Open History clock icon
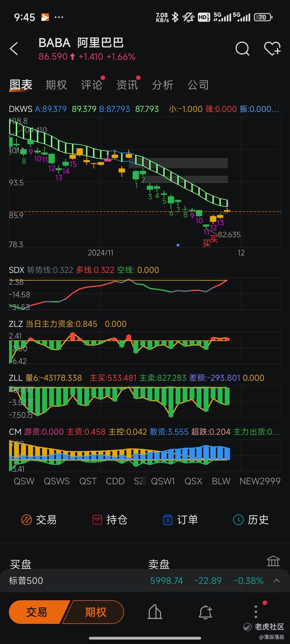This screenshot has width=290, height=644. [x=238, y=520]
